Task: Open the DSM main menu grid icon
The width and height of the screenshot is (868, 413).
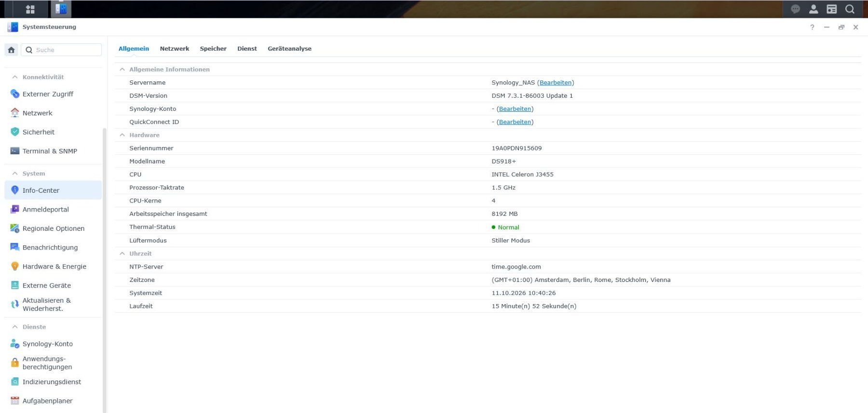Action: [x=30, y=9]
